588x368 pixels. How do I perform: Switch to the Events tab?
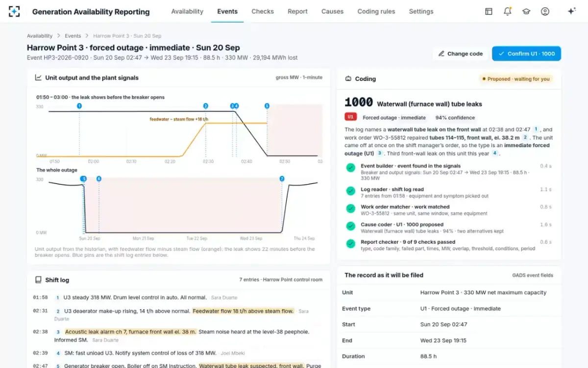(x=227, y=11)
